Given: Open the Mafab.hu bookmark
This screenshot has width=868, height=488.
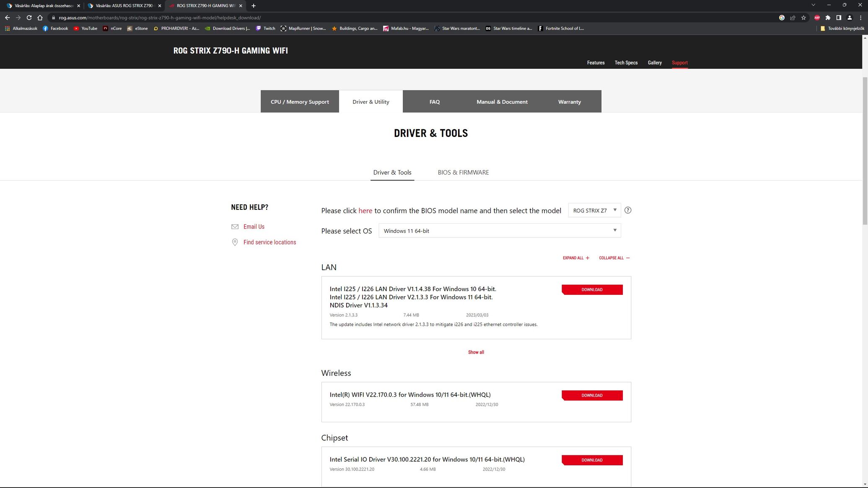Looking at the screenshot, I should [x=406, y=28].
